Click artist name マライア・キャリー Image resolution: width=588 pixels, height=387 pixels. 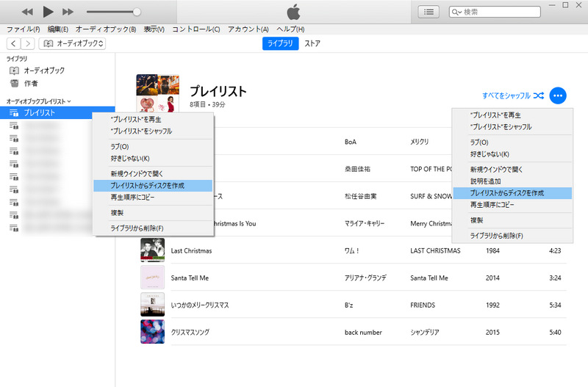click(365, 224)
